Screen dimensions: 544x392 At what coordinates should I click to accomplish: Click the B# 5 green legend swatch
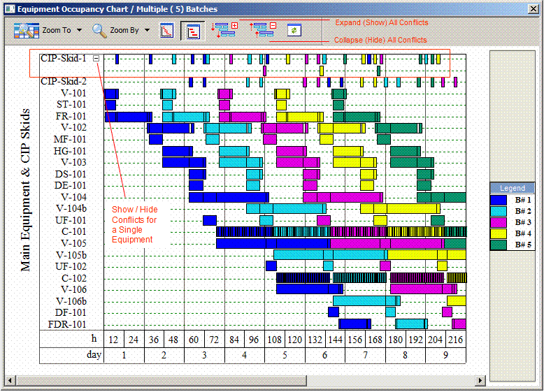pyautogui.click(x=499, y=245)
